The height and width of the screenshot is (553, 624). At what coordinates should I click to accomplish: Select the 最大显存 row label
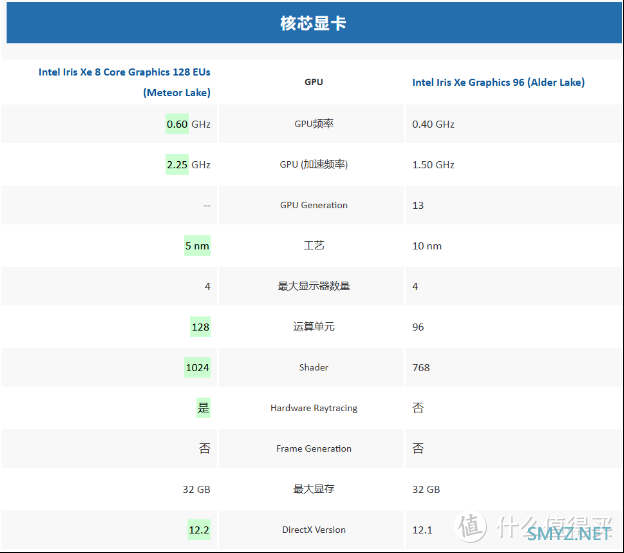click(x=314, y=489)
